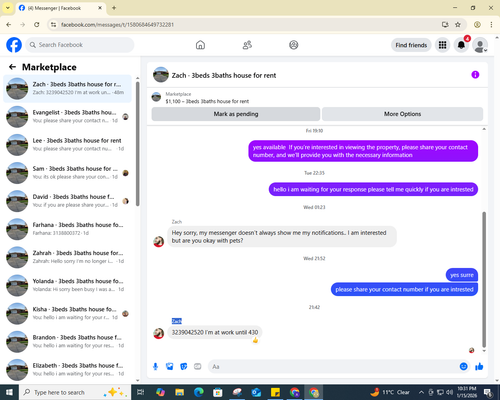Viewport: 500px width, 400px height.
Task: View site information icon in address bar
Action: click(53, 25)
